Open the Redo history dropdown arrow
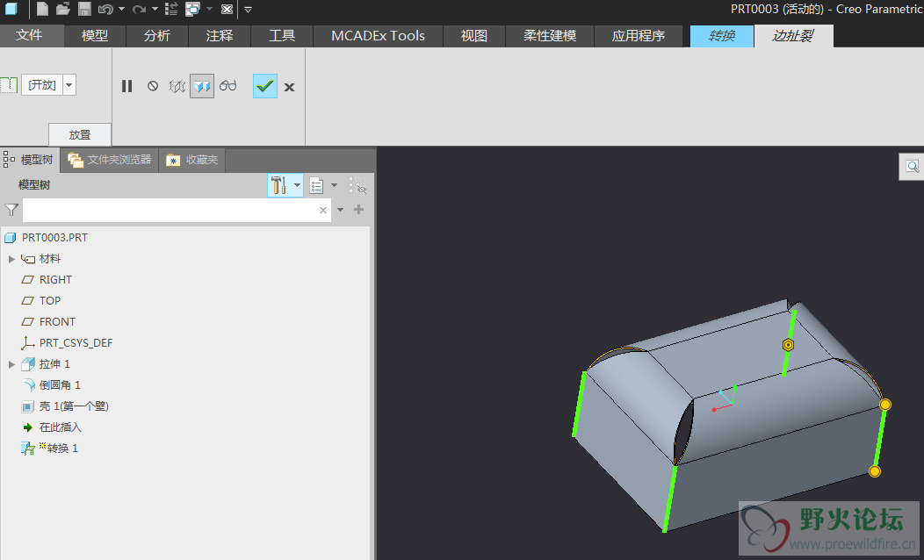The height and width of the screenshot is (560, 924). (x=155, y=9)
